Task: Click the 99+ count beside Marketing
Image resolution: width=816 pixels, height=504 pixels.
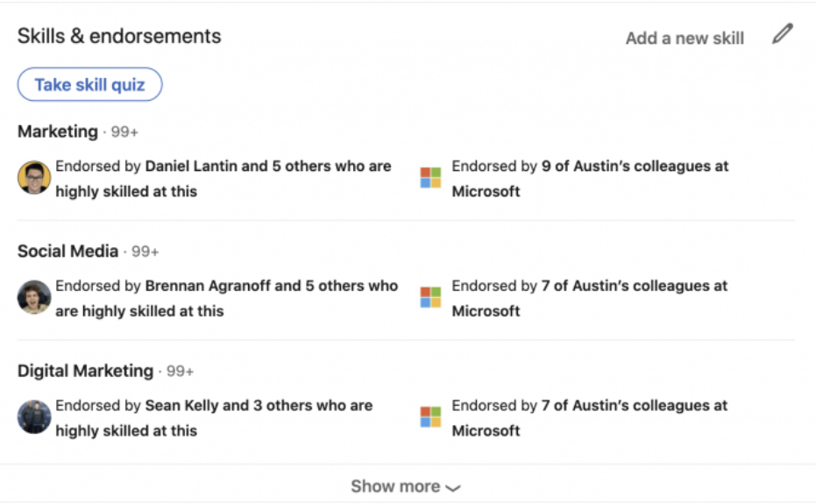Action: (124, 132)
